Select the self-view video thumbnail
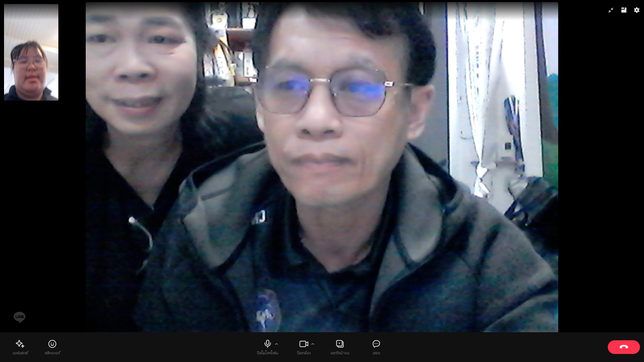The height and width of the screenshot is (362, 644). (x=31, y=52)
